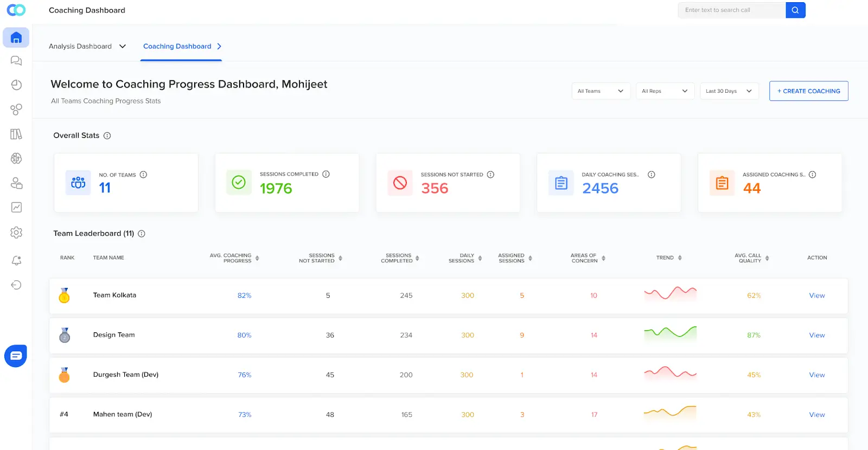Expand the Analysis Dashboard chevron

tap(123, 47)
